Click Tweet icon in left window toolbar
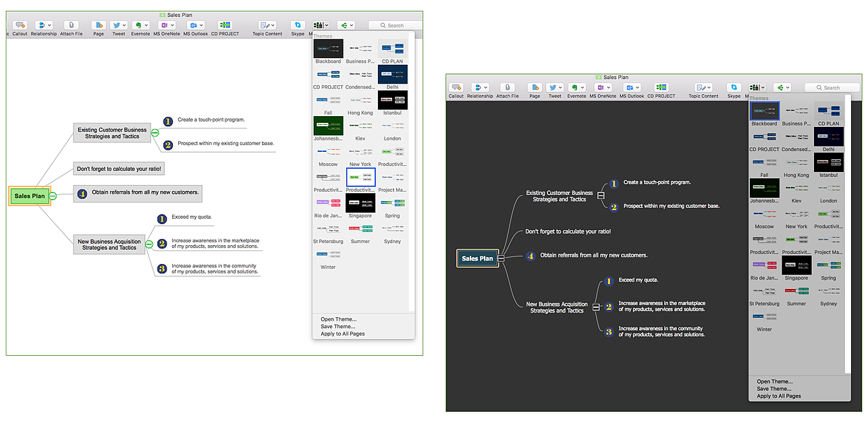Screen dimensions: 868x428 point(119,26)
